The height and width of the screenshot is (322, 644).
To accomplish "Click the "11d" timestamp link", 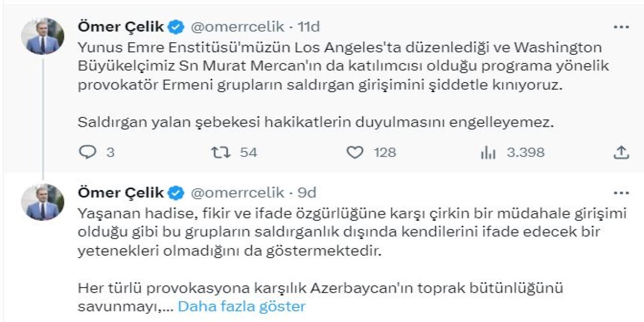I will pos(308,26).
